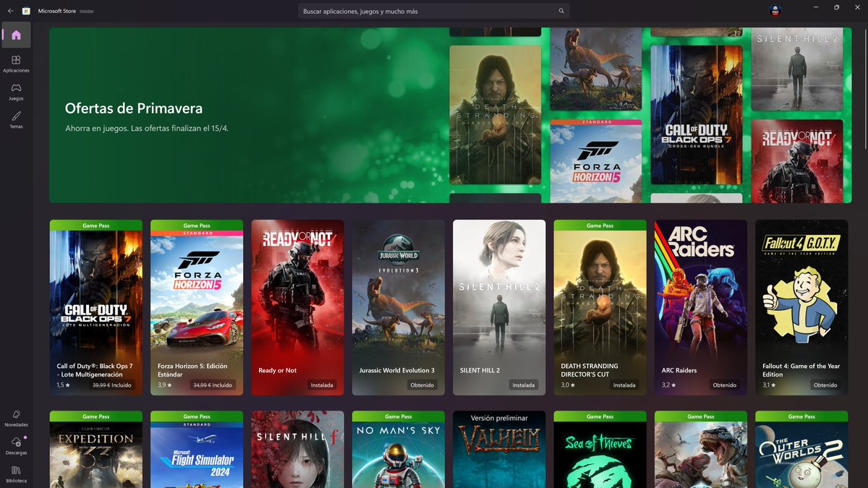Screen dimensions: 868x488
Task: Open Biblioteca in the sidebar
Action: pyautogui.click(x=16, y=474)
